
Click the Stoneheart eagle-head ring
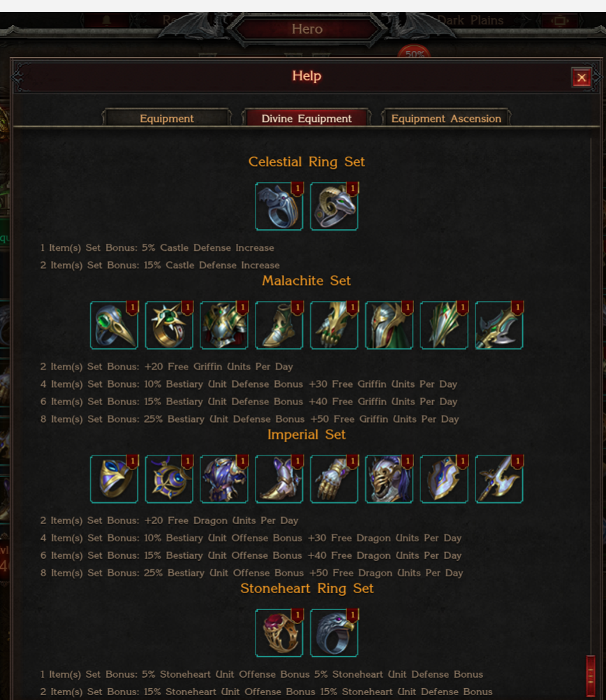point(334,633)
